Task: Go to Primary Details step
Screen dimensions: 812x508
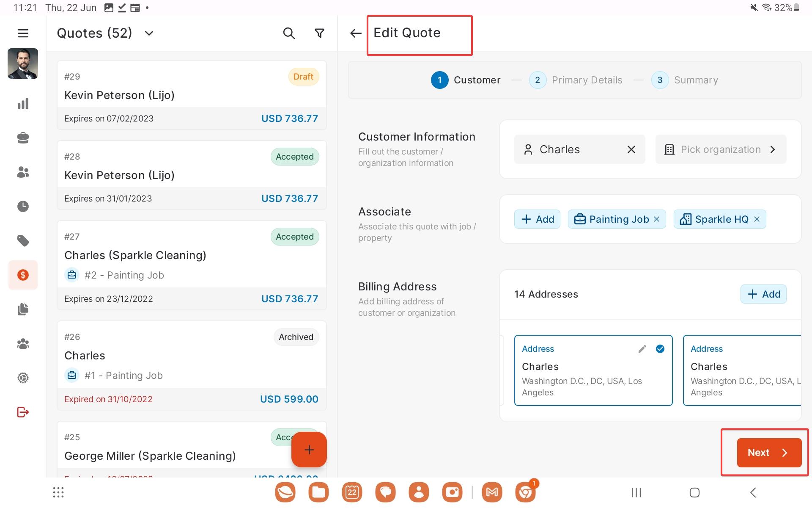Action: (x=576, y=80)
